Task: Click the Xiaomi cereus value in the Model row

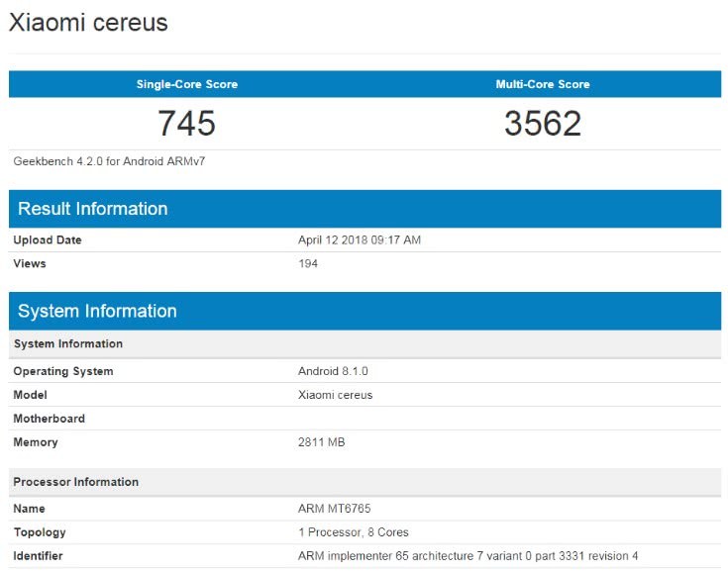Action: [335, 395]
